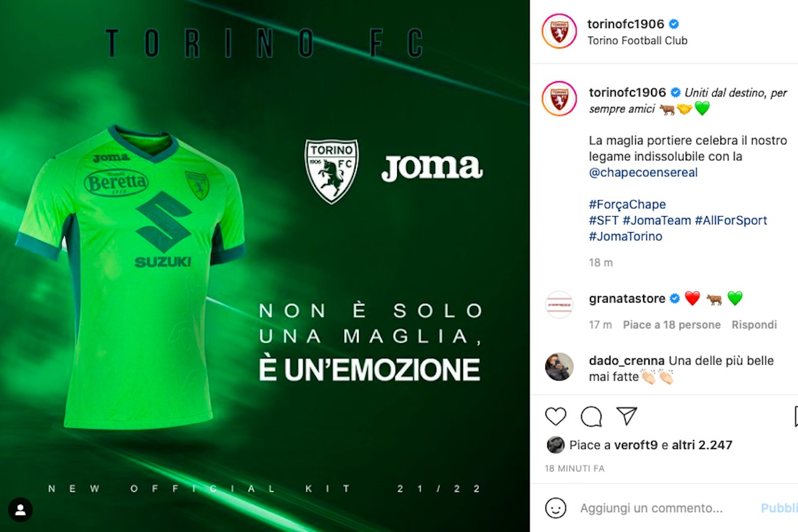Open the granatastore profile avatar

pos(559,305)
